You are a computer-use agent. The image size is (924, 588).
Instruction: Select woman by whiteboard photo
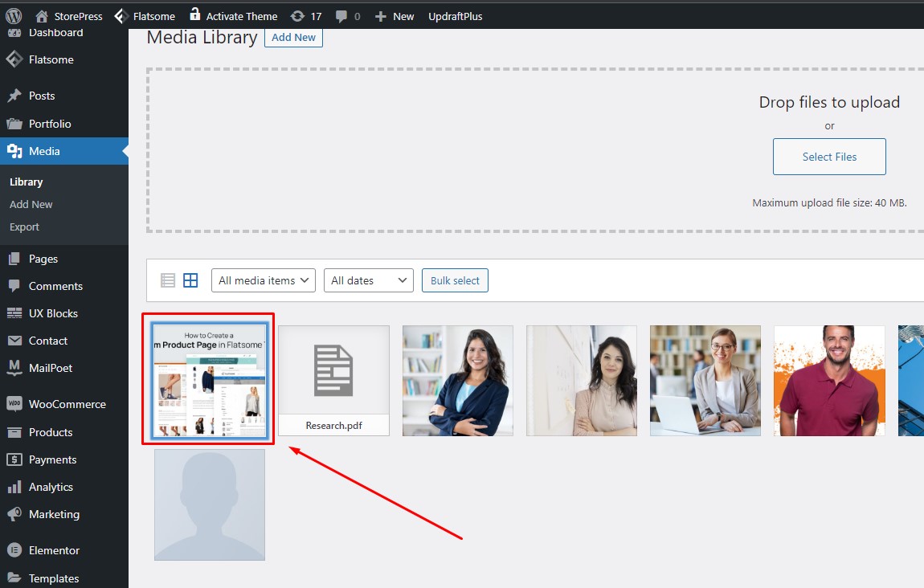point(582,381)
